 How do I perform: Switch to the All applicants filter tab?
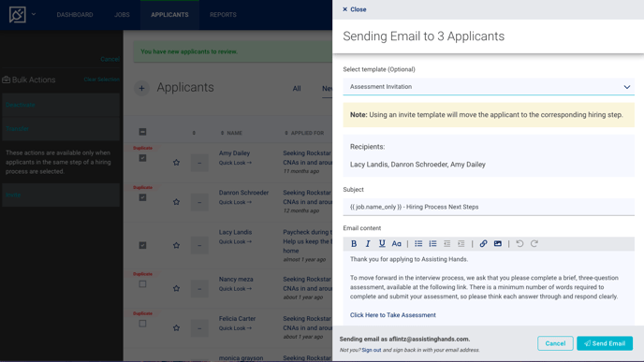coord(297,89)
